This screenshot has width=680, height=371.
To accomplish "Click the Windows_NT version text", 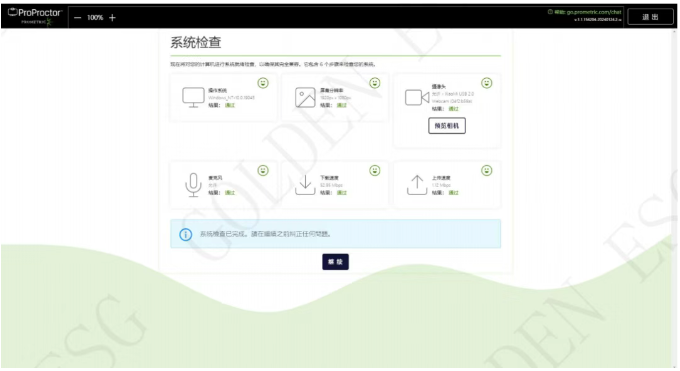I will tap(232, 98).
